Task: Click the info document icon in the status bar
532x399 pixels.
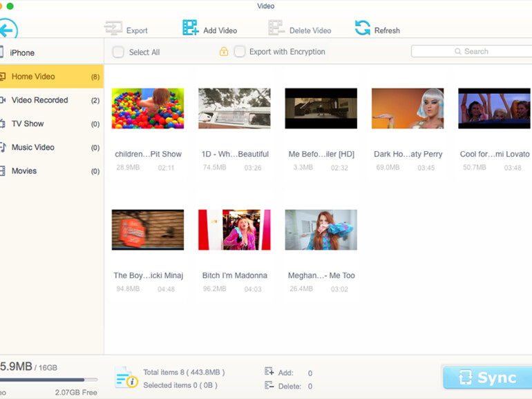Action: click(126, 378)
